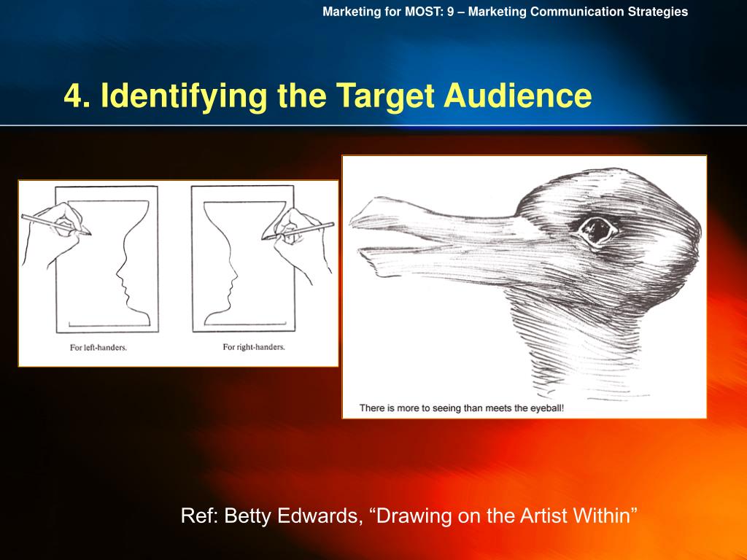747x560 pixels.
Task: Click the caption "There is more to seeing than meets the eyeball!"
Action: pos(462,408)
